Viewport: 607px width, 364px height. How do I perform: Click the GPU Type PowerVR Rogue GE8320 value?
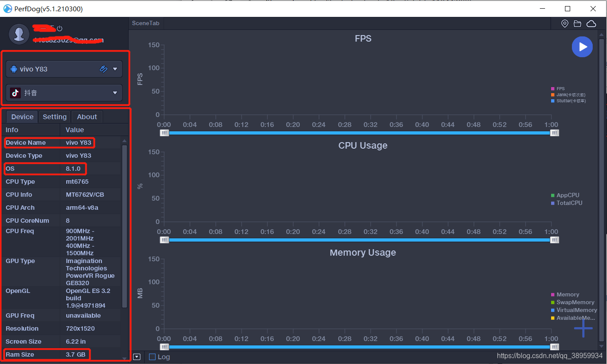tap(90, 272)
